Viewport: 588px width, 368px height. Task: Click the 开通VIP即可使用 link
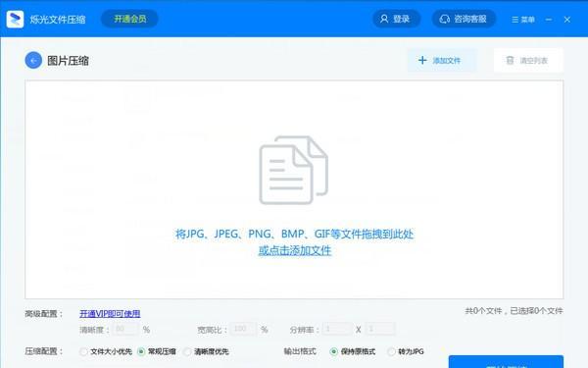(110, 314)
